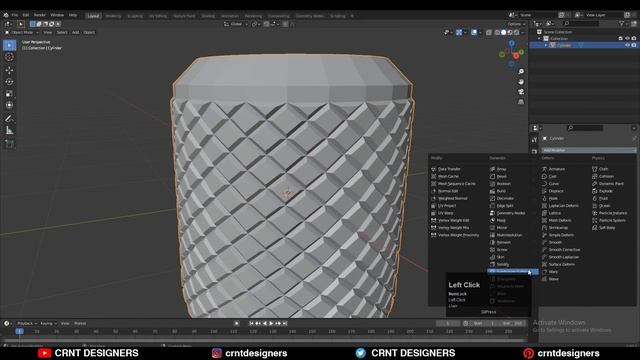Add the Boolean modifier

pyautogui.click(x=504, y=184)
